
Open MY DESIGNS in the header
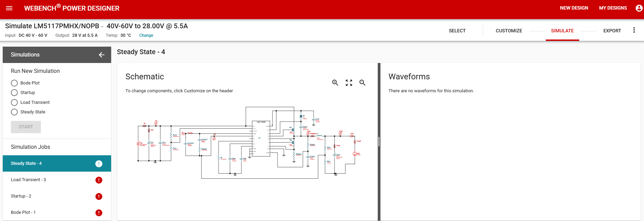pos(613,8)
